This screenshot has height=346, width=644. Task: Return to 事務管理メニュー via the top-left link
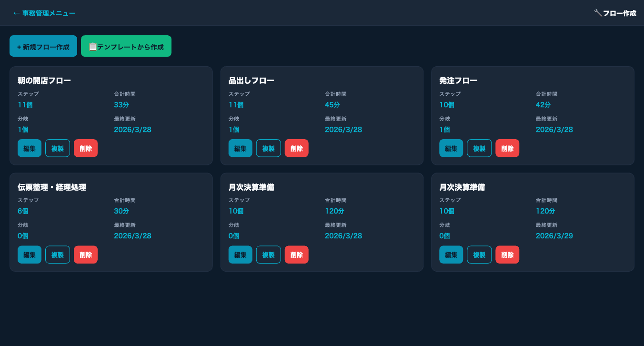[44, 13]
